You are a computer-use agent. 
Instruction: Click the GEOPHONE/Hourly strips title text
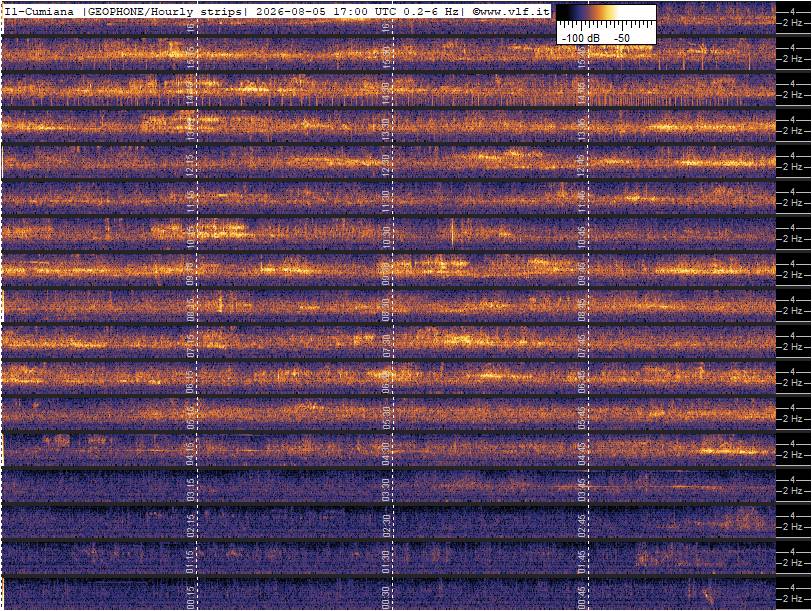164,12
